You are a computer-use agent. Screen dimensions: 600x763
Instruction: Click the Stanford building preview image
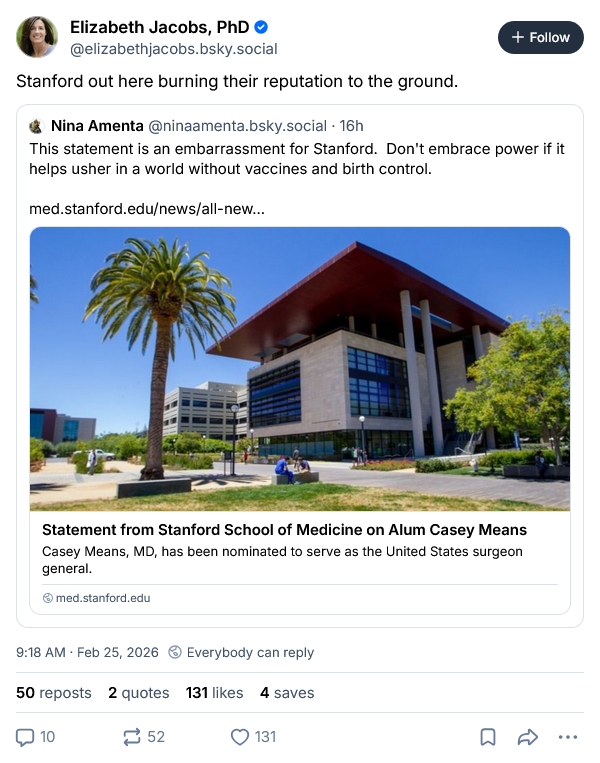pos(300,368)
